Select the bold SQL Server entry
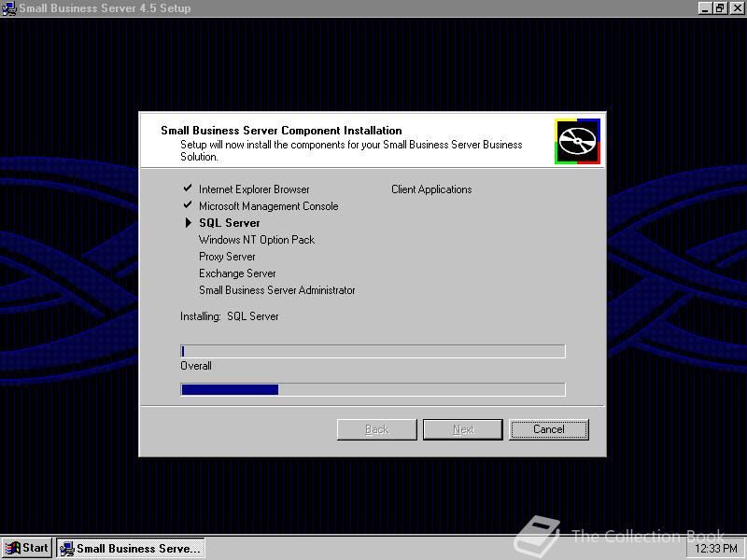The height and width of the screenshot is (560, 747). coord(229,223)
